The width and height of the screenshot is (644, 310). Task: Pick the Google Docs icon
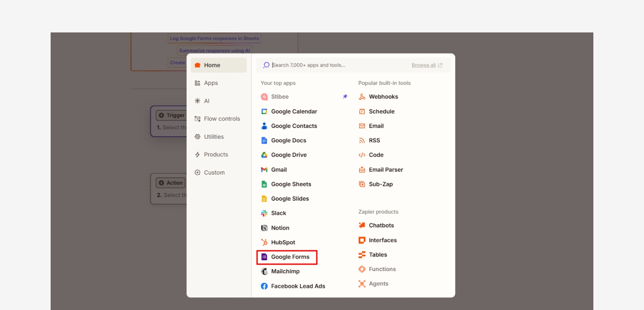point(264,141)
